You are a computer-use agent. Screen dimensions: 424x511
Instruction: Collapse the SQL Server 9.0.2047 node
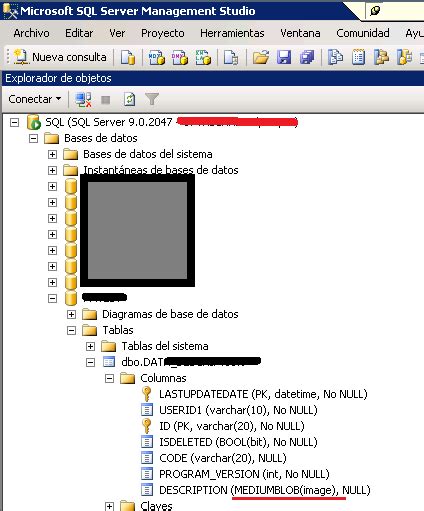click(x=14, y=122)
